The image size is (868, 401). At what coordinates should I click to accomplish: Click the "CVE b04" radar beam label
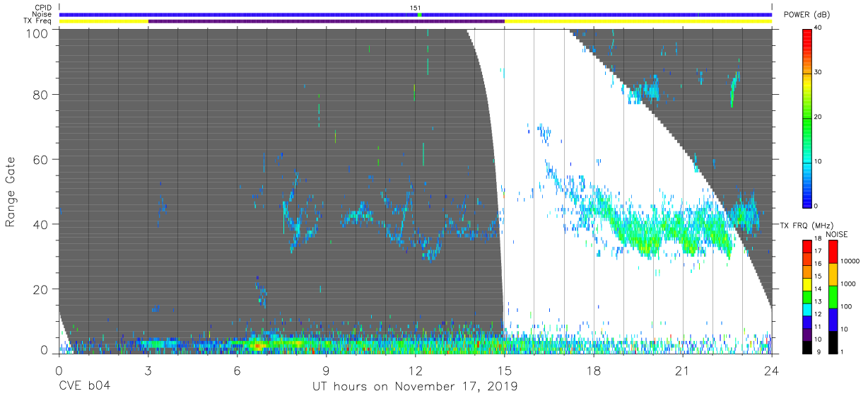[84, 386]
